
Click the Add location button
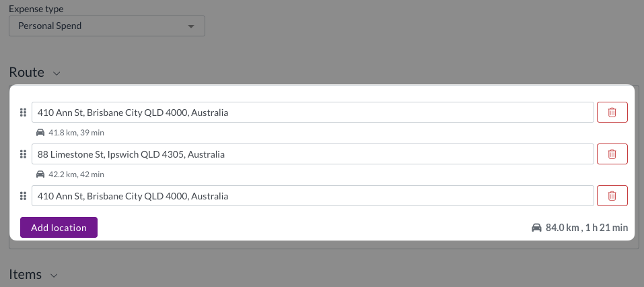coord(59,228)
